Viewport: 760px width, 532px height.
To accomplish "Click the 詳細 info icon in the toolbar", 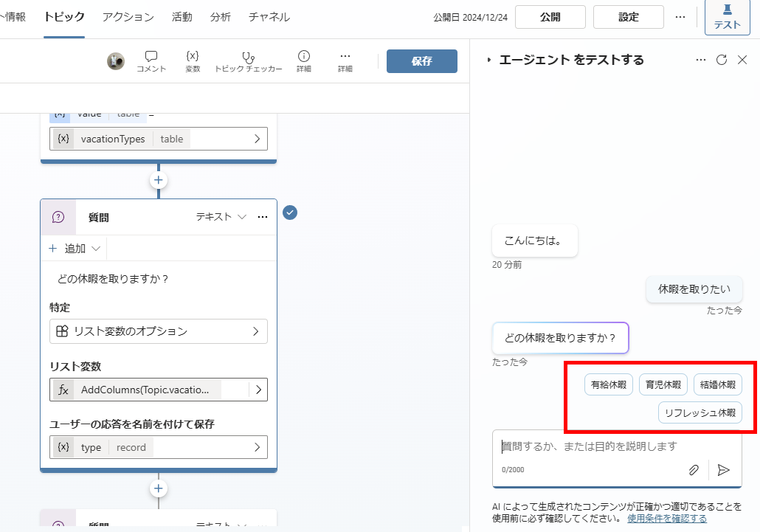I will 303,61.
